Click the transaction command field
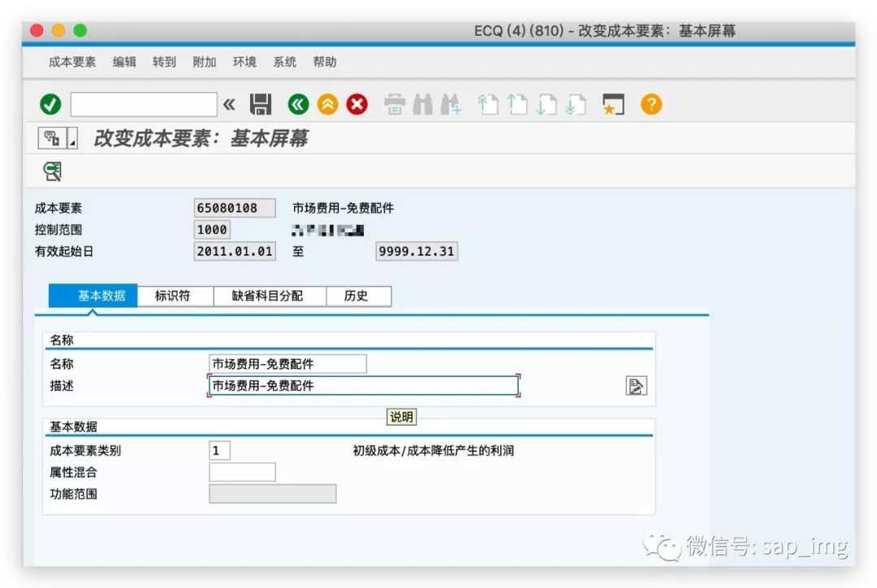Viewport: 877px width, 588px height. point(144,105)
